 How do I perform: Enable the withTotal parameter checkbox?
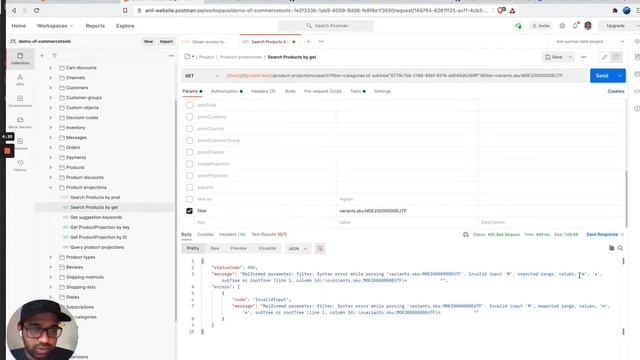(189, 105)
